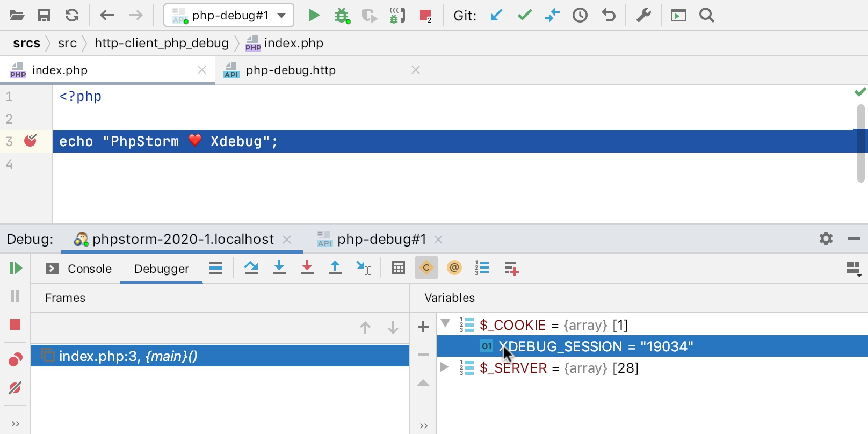Click the Show Execution Point icon
868x434 pixels.
(216, 268)
